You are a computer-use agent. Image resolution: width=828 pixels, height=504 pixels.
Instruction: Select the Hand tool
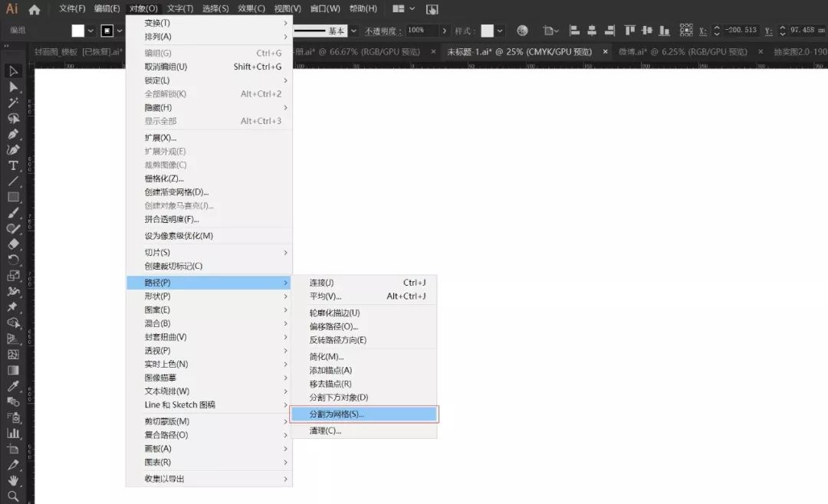coord(13,481)
